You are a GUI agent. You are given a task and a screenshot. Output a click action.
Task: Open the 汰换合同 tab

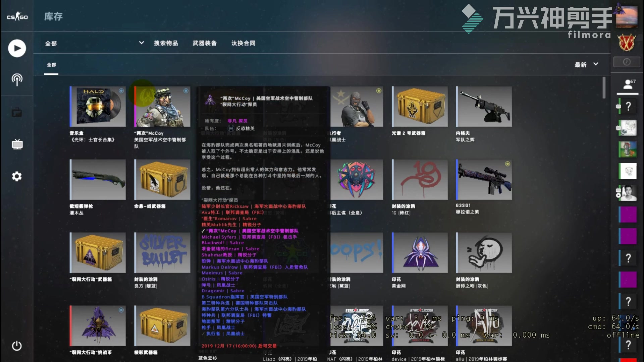pos(243,43)
